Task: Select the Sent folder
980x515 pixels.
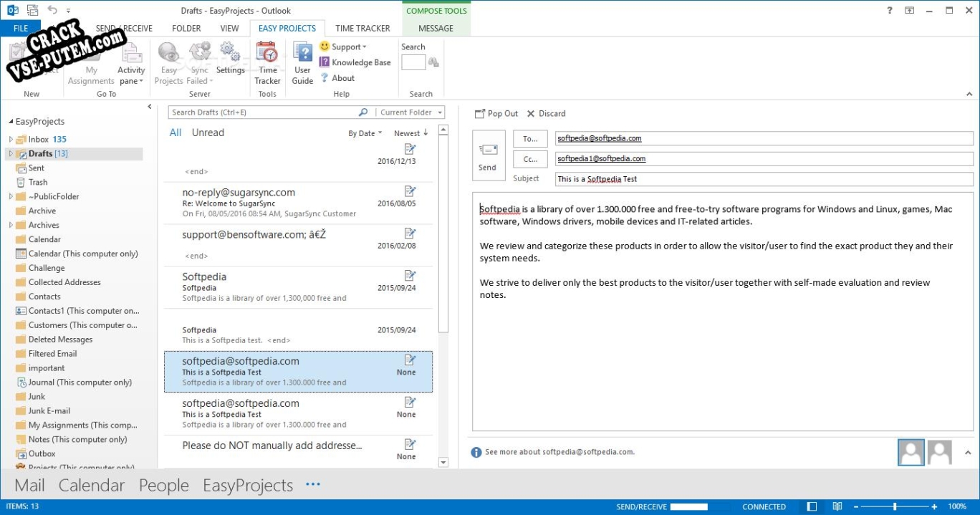Action: [x=37, y=168]
